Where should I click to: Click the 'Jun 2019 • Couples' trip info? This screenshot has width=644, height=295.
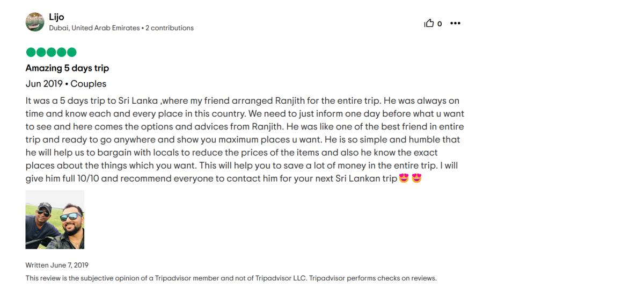coord(66,84)
